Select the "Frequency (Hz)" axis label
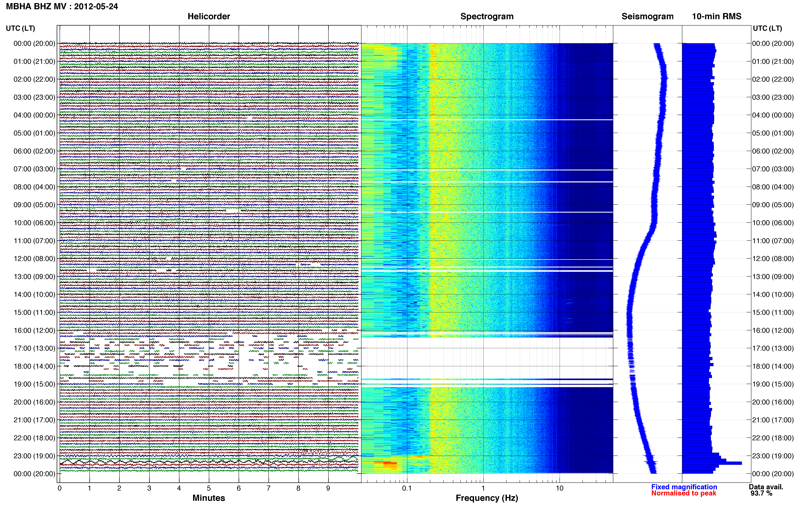 (487, 498)
